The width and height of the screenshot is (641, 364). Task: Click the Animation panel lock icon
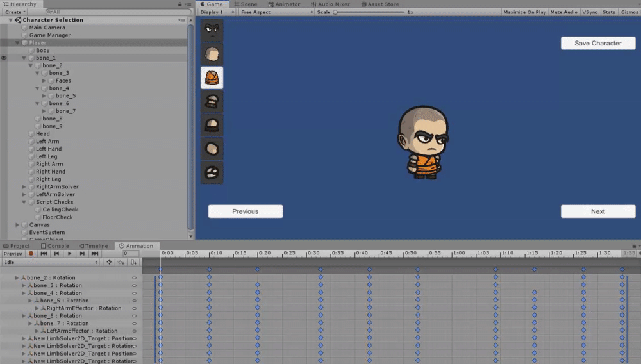pyautogui.click(x=634, y=246)
